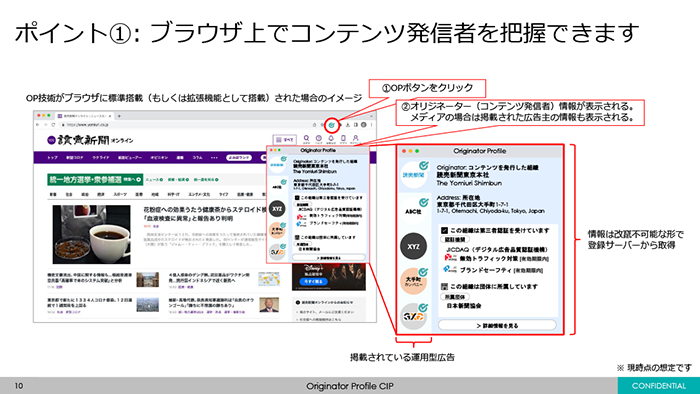Select 読売新聞 logo in enlarged Originator Profile panel

click(414, 174)
